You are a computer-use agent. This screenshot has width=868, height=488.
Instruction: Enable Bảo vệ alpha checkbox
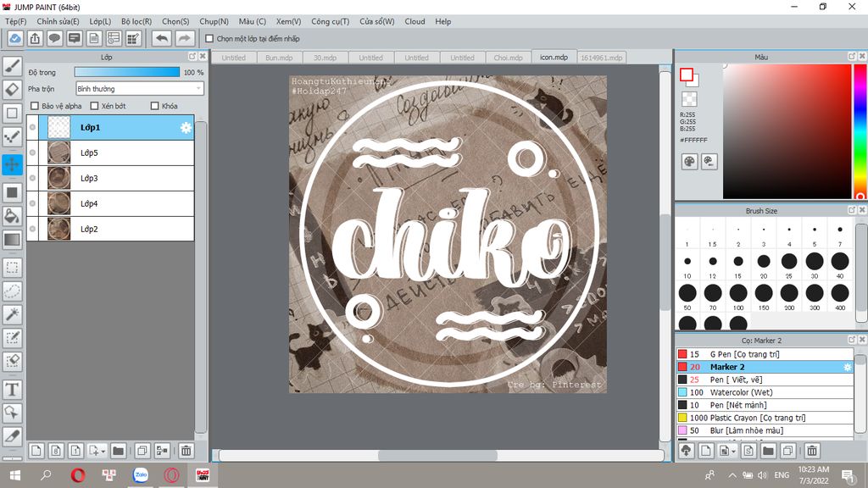click(35, 106)
